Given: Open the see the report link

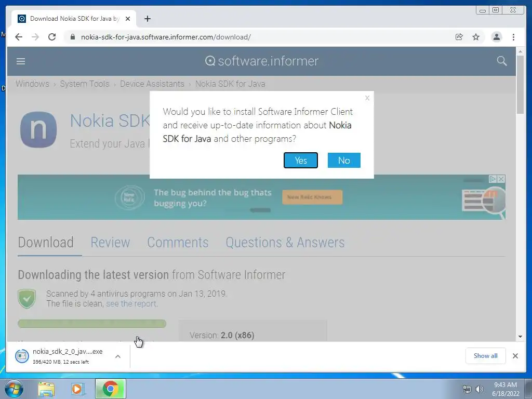Looking at the screenshot, I should (x=131, y=303).
